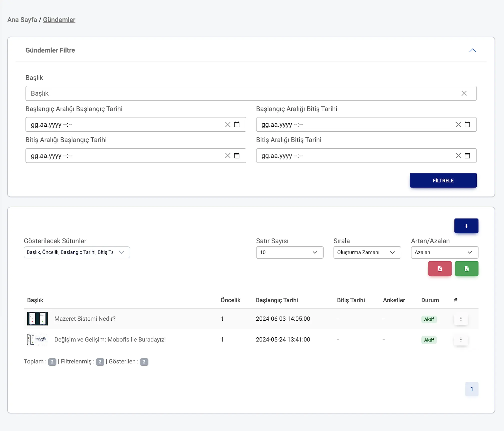Focus Başlangıç Aralığı Başlangıç Tarihi date field

click(136, 124)
